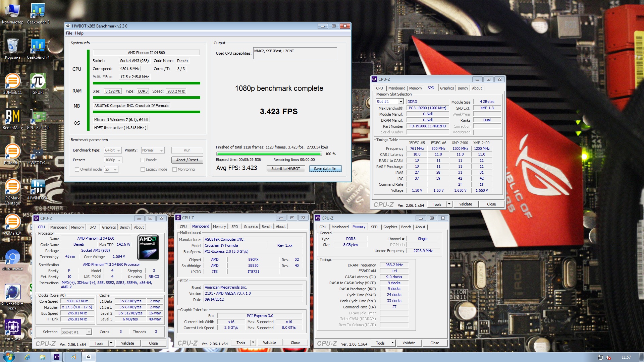Open the Компьютер desktop icon
Screen dimensions: 644x362
(x=12, y=14)
